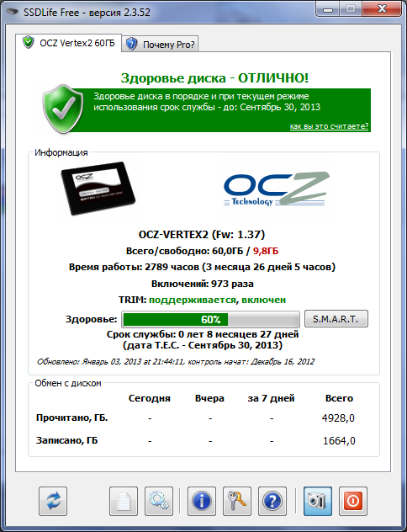Image resolution: width=407 pixels, height=532 pixels.
Task: Click the OCZ Technology logo
Action: pos(276,189)
